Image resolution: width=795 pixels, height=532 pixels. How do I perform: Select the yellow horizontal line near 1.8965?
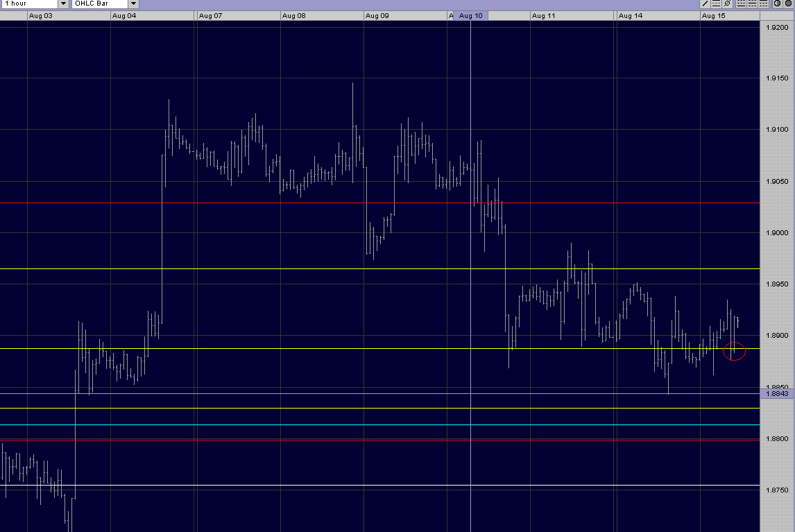(x=379, y=269)
